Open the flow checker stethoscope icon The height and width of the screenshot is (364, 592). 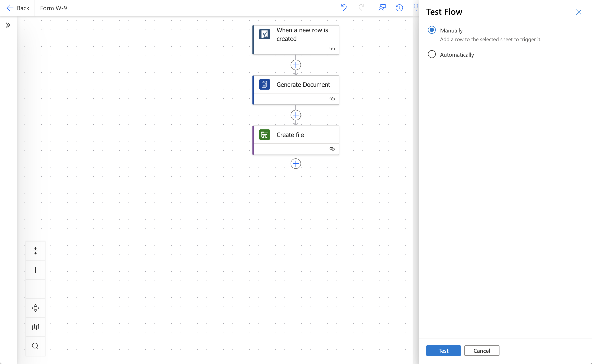tap(416, 8)
